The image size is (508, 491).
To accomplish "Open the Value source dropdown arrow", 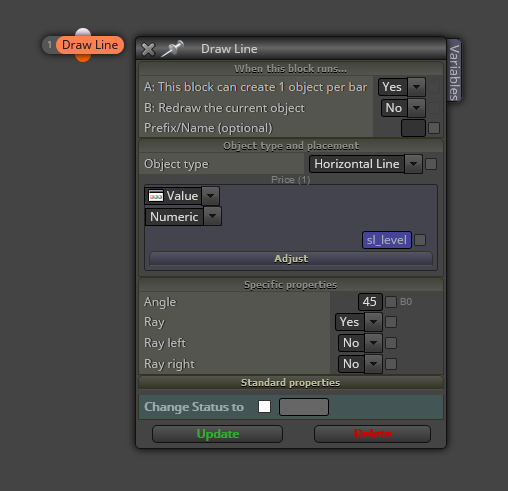I will click(x=210, y=196).
